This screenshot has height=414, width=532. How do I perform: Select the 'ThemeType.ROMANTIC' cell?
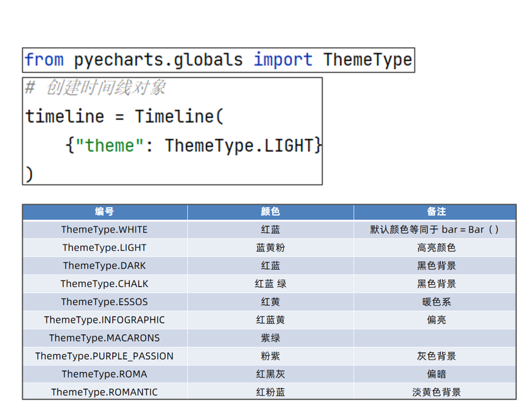click(104, 392)
